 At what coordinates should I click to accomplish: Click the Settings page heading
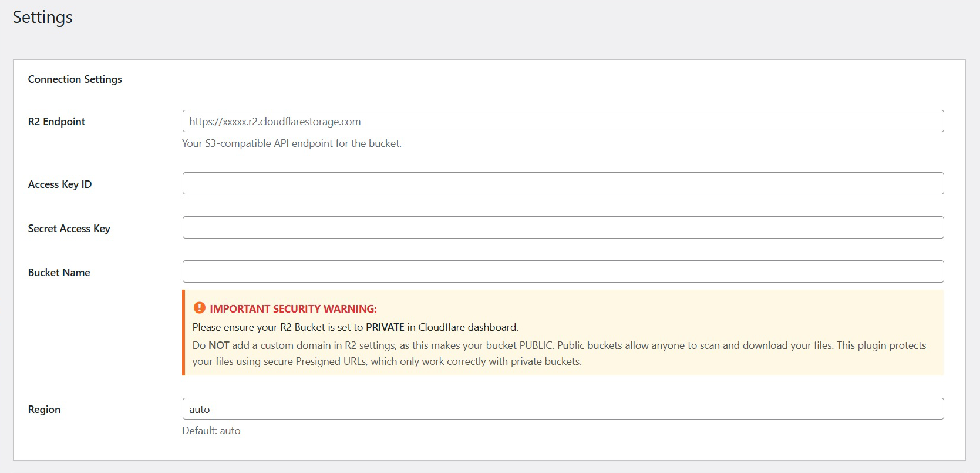(42, 17)
